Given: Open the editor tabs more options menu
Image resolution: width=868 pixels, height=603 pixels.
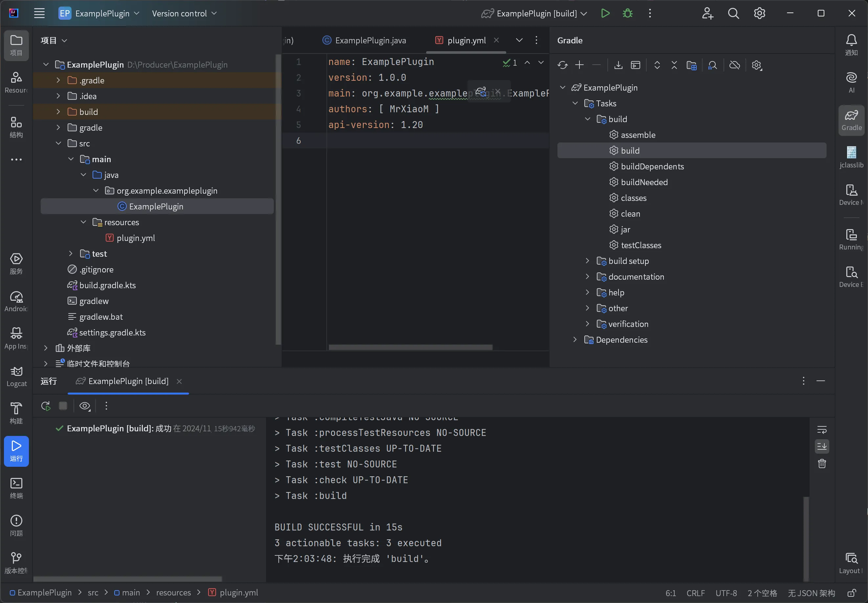Looking at the screenshot, I should 536,40.
